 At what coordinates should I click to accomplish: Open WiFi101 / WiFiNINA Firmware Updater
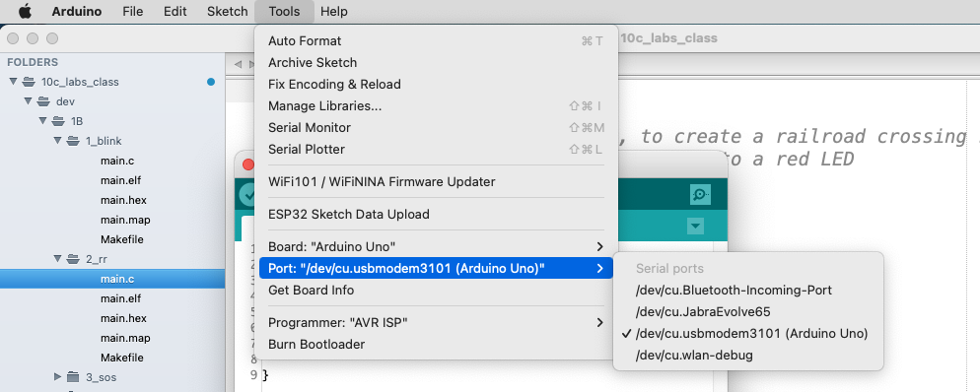(x=436, y=181)
